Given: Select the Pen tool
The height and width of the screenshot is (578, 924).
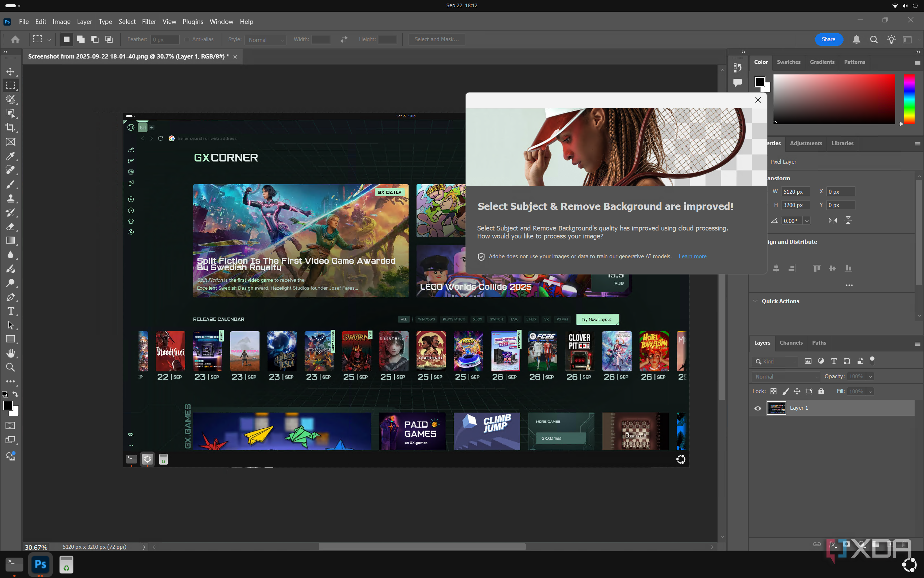Looking at the screenshot, I should coord(10,297).
